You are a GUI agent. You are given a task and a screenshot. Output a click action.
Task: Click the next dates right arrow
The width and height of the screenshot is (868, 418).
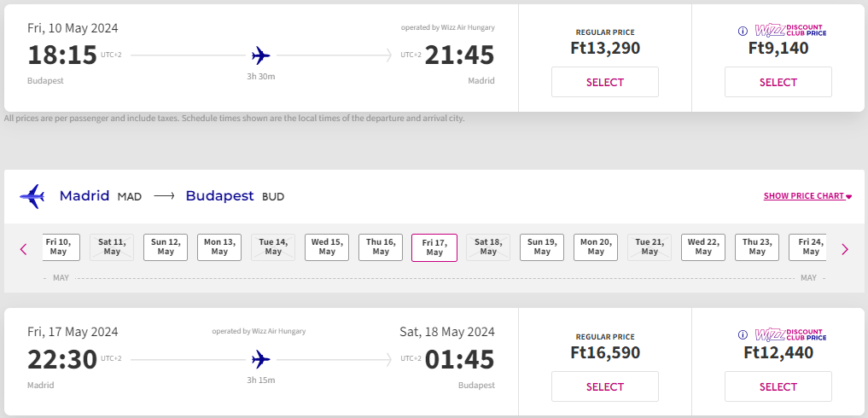[x=845, y=249]
